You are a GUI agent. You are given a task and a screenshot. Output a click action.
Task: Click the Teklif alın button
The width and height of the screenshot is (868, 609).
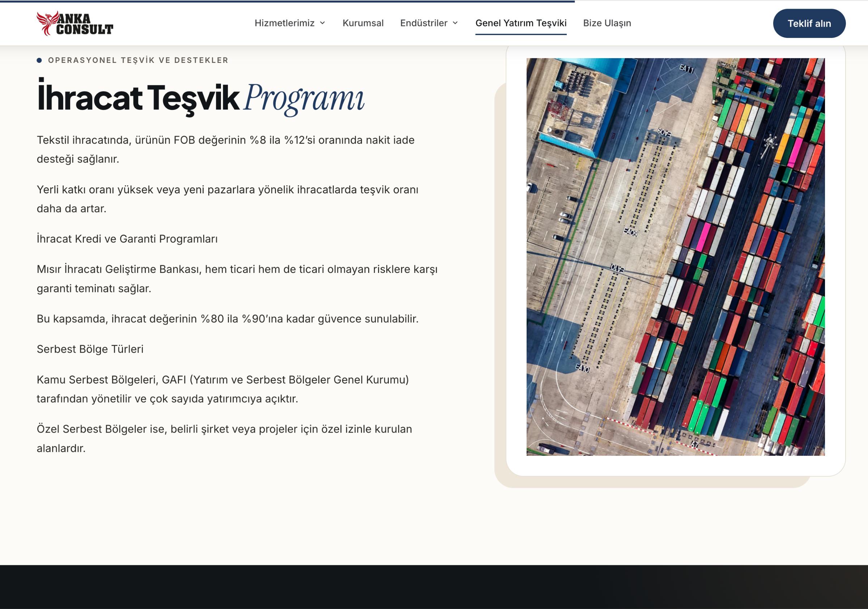(809, 23)
